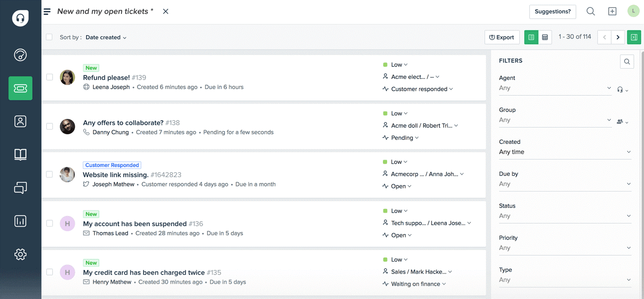The image size is (644, 299).
Task: Tick the select-all checkbox near Sort by
Action: 49,37
